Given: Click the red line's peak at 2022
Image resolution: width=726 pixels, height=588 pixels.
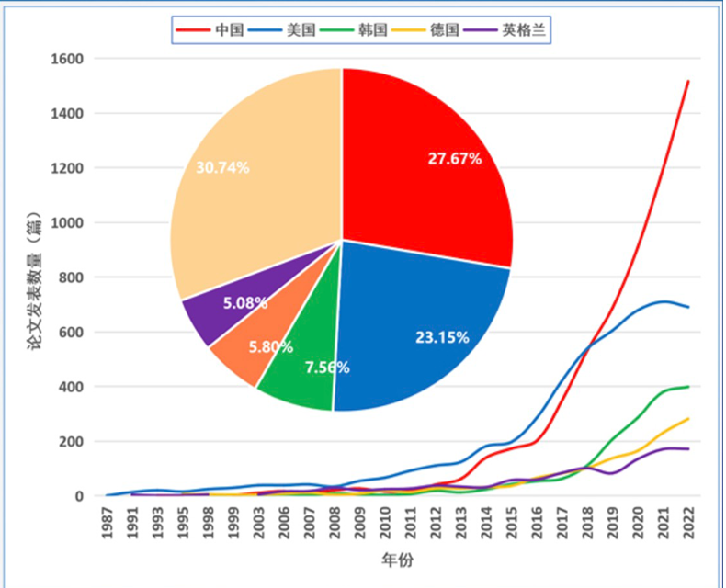Looking at the screenshot, I should (688, 81).
